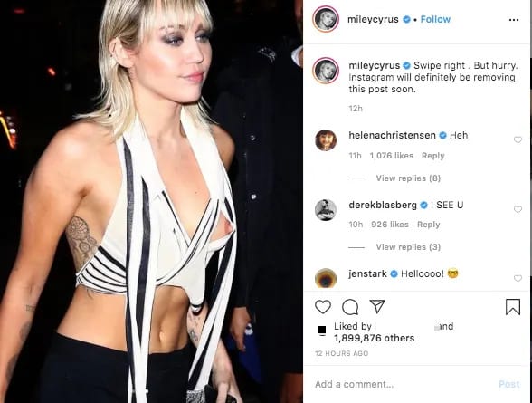Click the Follow link
Screen dimensions: 532x403
pos(435,19)
